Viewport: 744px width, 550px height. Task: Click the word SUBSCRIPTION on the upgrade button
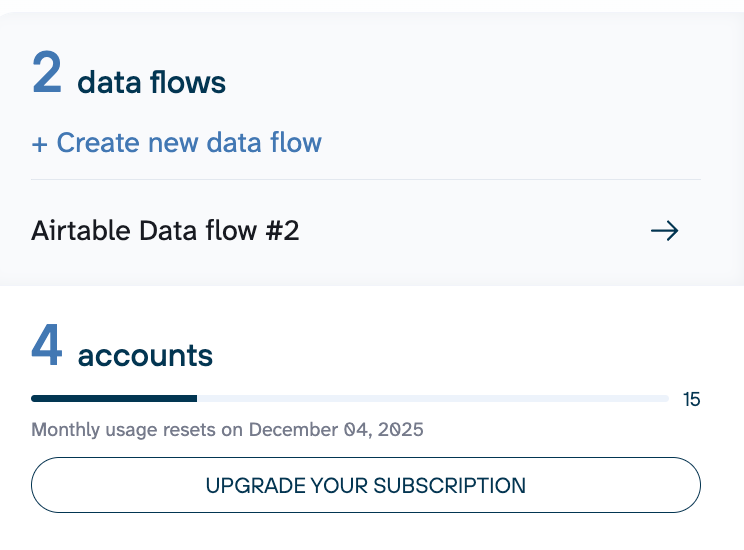click(x=449, y=486)
